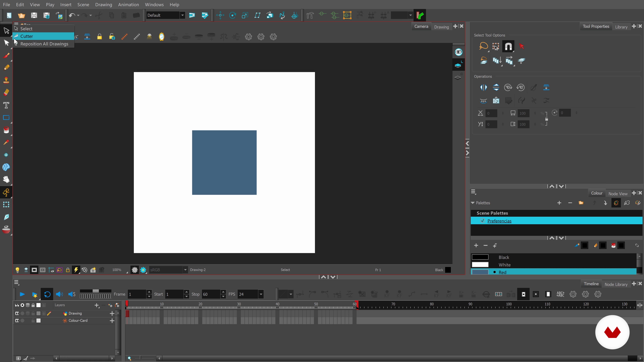This screenshot has width=644, height=362.
Task: Toggle the Loop playback button
Action: click(x=47, y=294)
